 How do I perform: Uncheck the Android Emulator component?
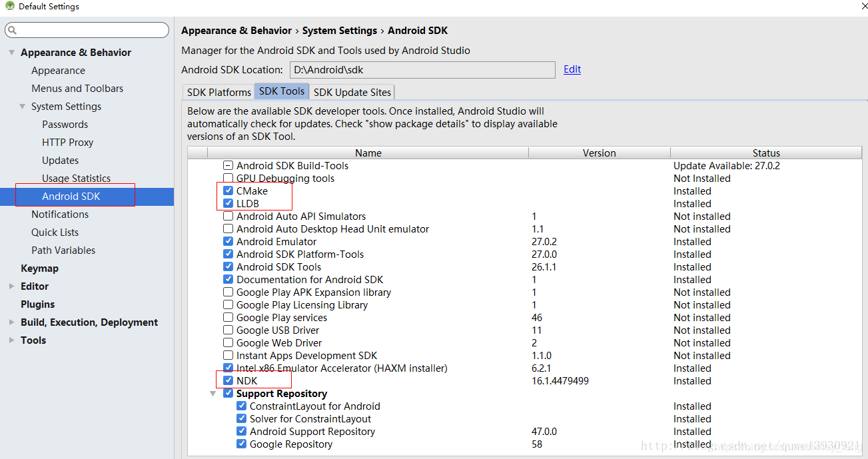(x=228, y=241)
